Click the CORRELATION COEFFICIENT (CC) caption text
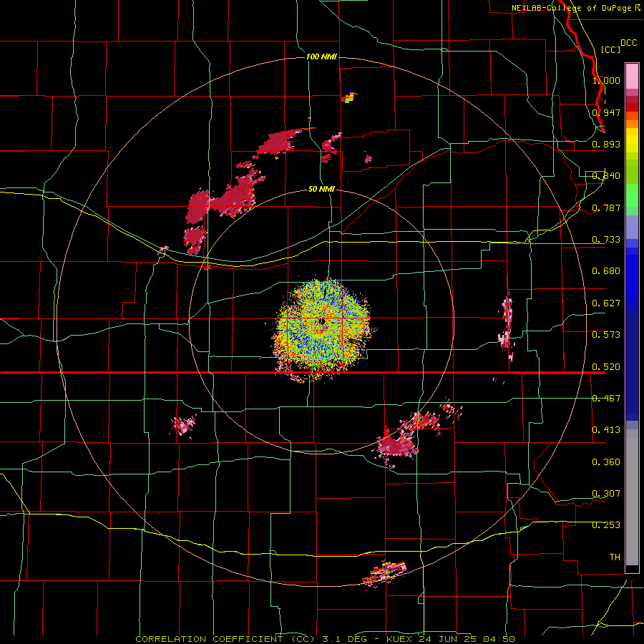The height and width of the screenshot is (644, 644). coord(225,639)
